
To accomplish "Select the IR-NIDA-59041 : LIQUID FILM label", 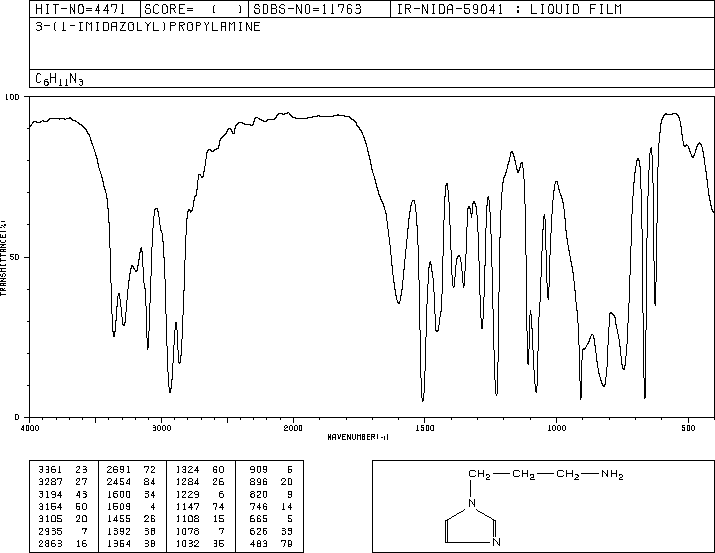I will 509,9.
